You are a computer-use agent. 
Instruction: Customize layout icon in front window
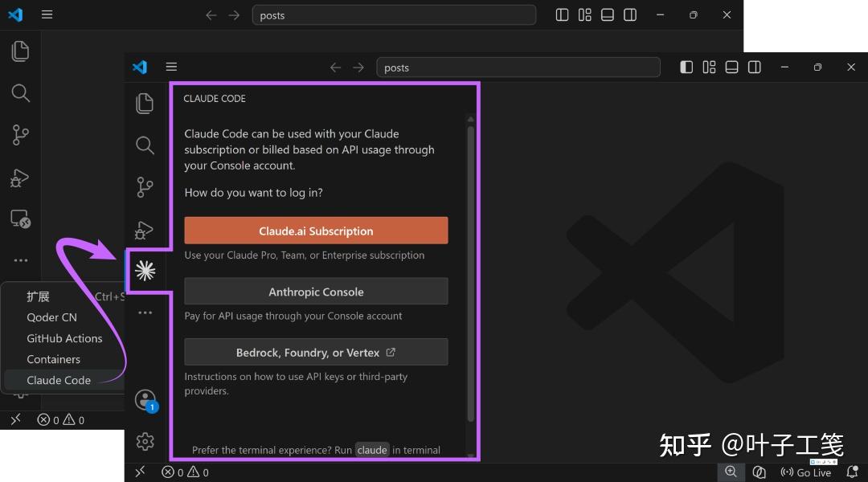click(709, 67)
